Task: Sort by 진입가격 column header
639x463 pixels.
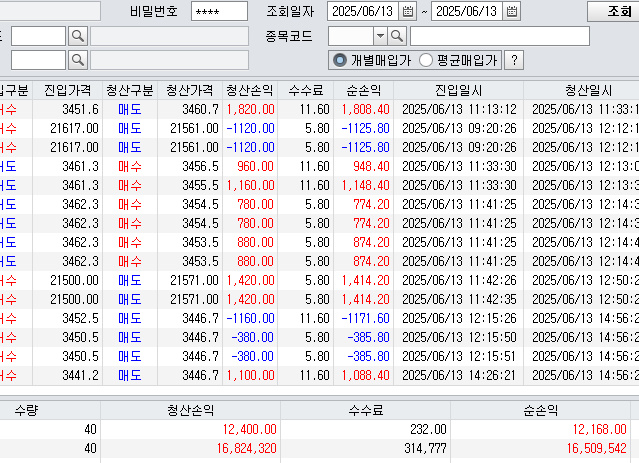Action: click(x=68, y=90)
